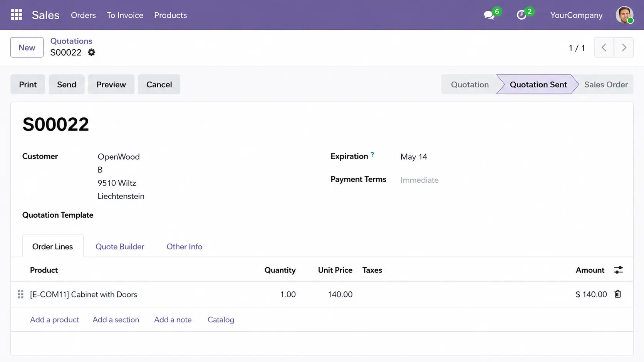This screenshot has width=644, height=362.
Task: Open the activities clock icon
Action: point(521,15)
